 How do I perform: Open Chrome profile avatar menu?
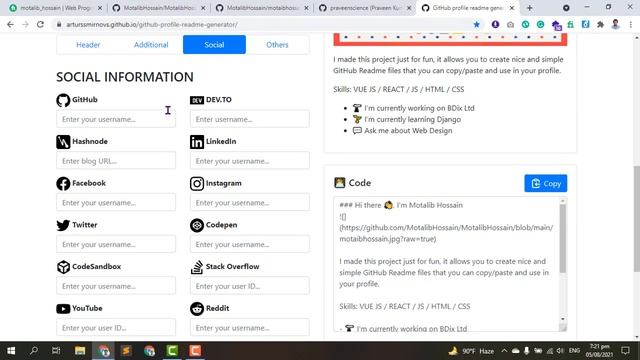(616, 24)
